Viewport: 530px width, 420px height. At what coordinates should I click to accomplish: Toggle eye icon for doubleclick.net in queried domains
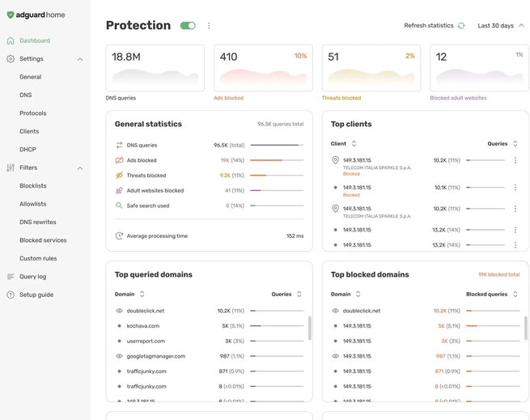119,311
